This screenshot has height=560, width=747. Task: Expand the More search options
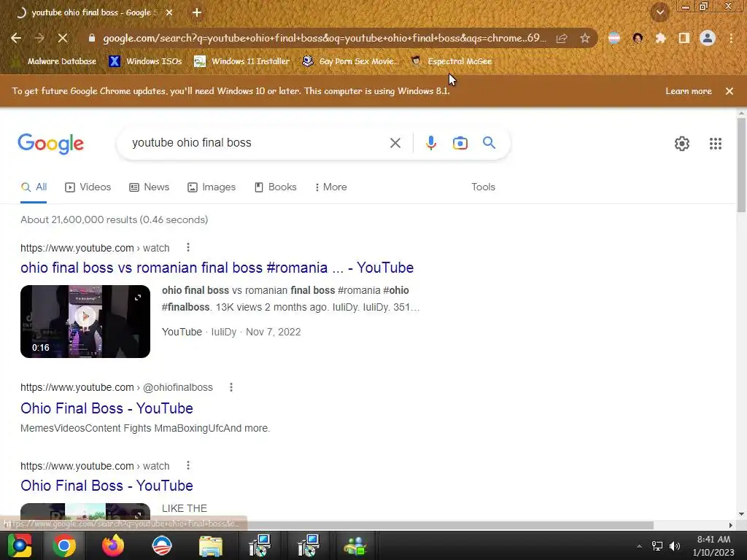(x=331, y=187)
